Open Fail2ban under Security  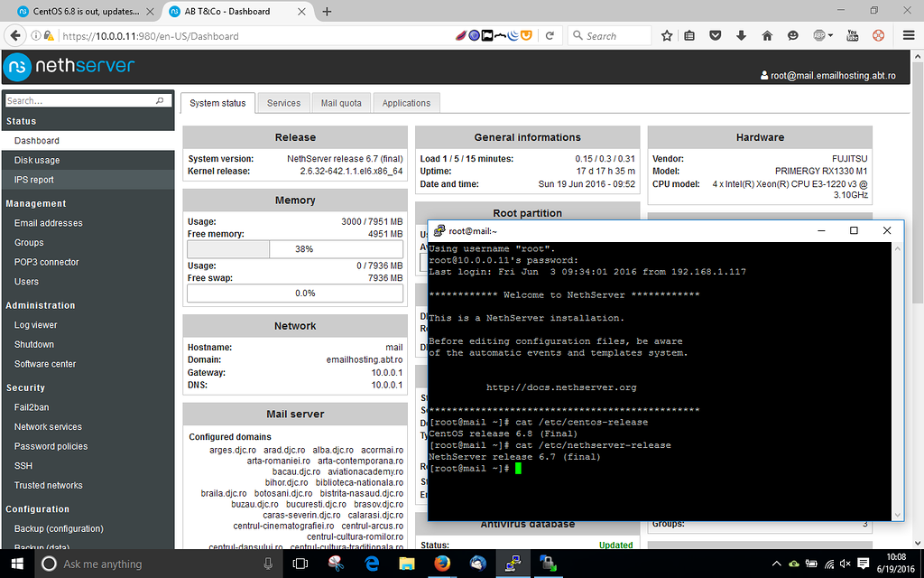pos(31,407)
